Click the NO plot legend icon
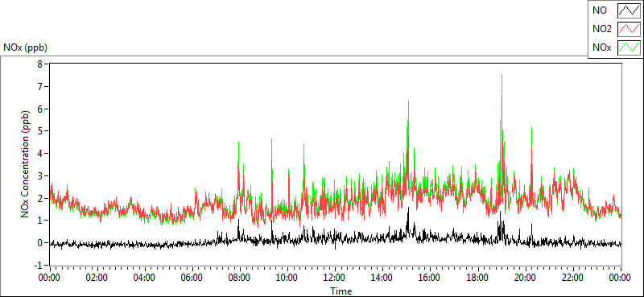Screen dimensions: 644x297 629,10
